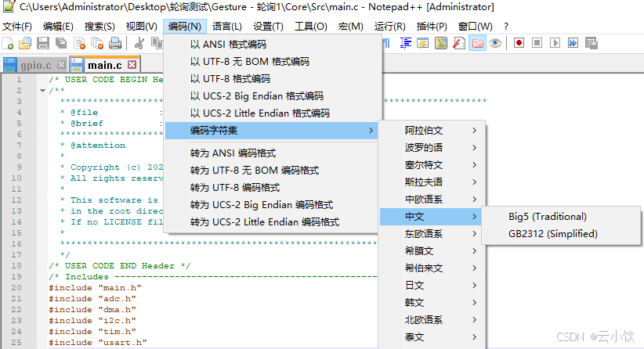
Task: Select 转为 UCS-2 Little Endian 编码格式
Action: [x=271, y=222]
